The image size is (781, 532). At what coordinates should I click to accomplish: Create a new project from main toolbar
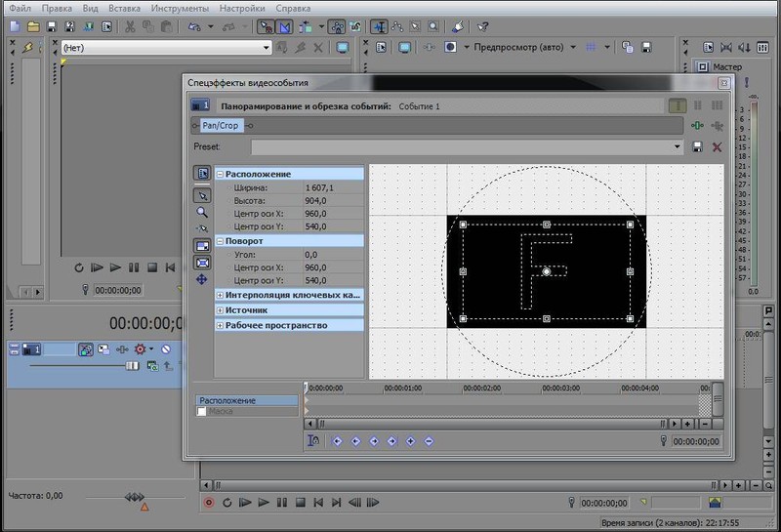tap(15, 27)
